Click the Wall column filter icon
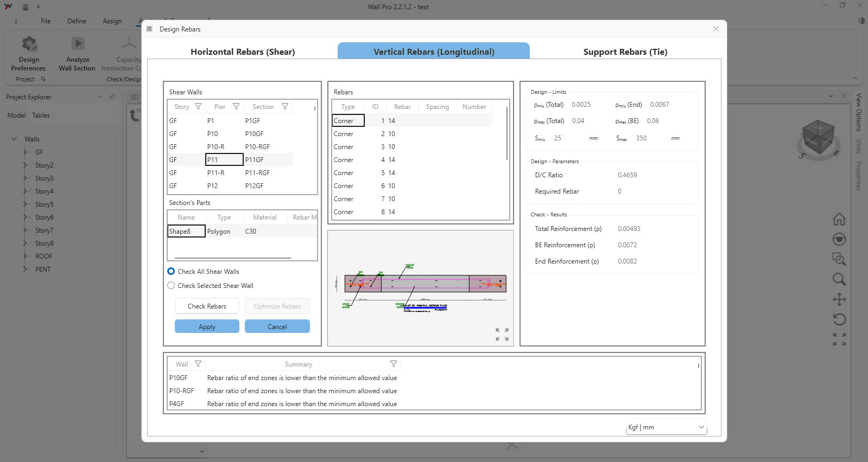 pyautogui.click(x=198, y=364)
